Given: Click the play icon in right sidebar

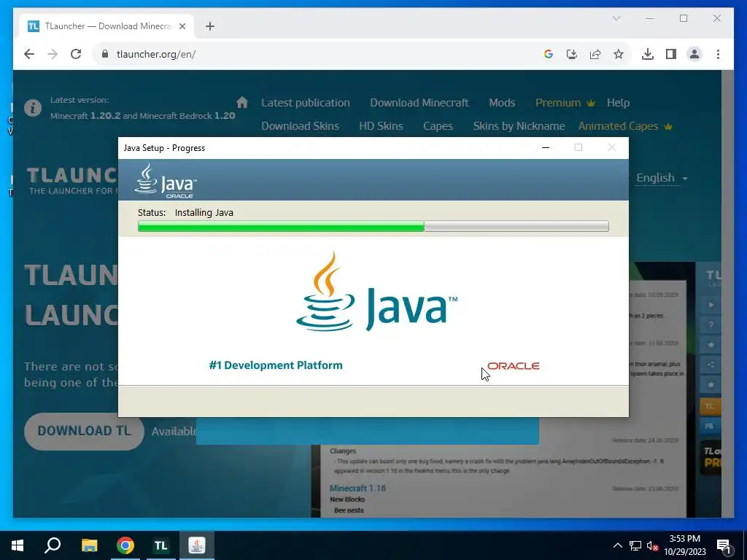Looking at the screenshot, I should tap(711, 305).
